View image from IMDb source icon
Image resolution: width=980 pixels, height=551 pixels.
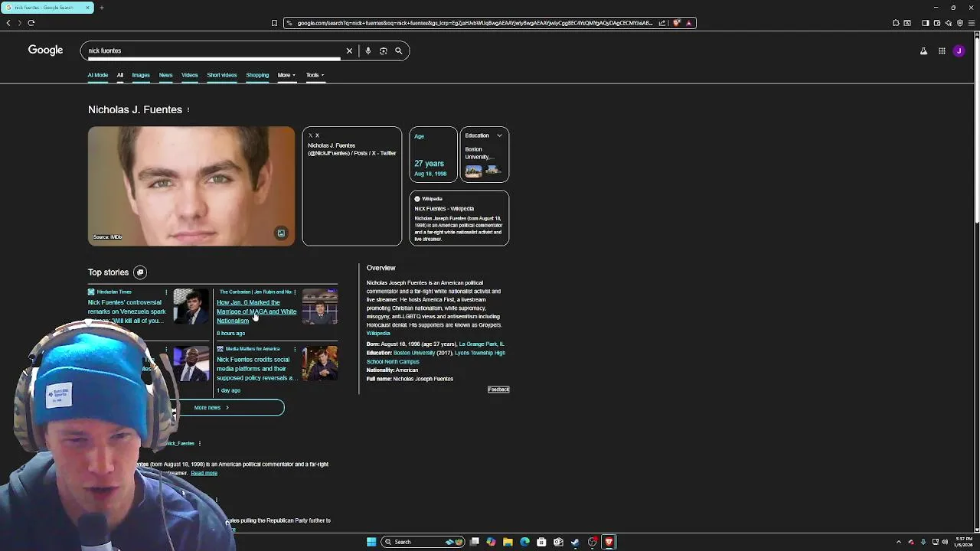pyautogui.click(x=281, y=233)
